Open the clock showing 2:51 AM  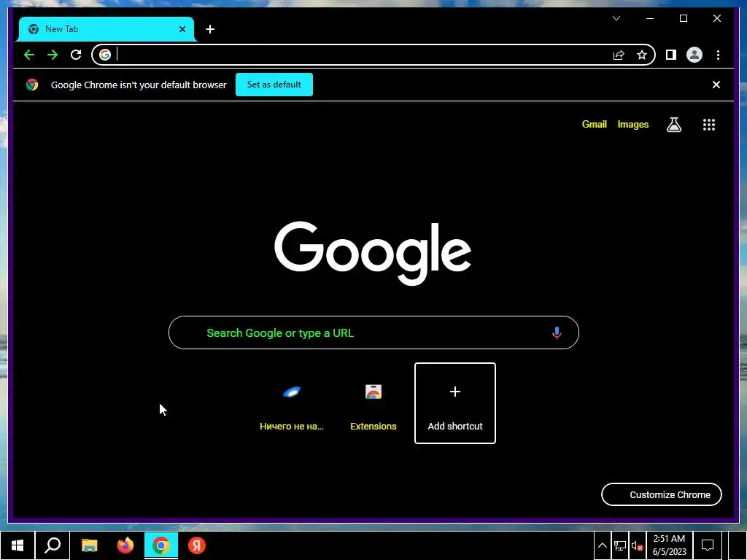tap(670, 545)
